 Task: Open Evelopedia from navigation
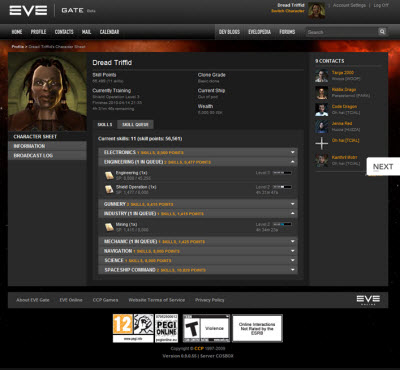pyautogui.click(x=259, y=32)
